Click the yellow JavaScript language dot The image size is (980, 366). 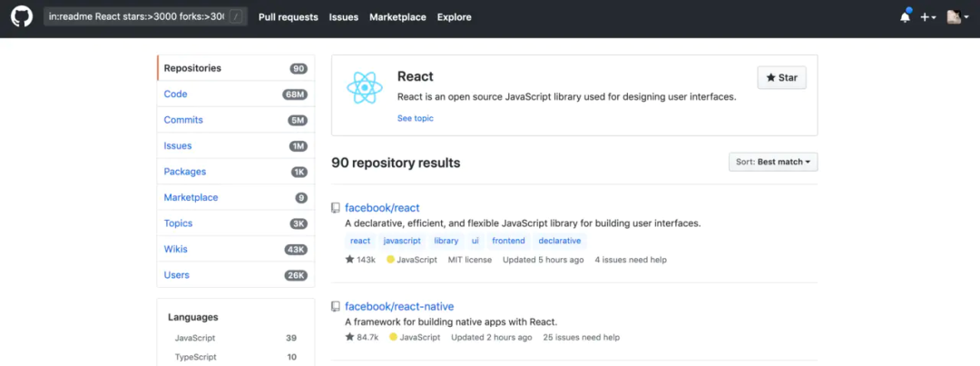pos(391,260)
